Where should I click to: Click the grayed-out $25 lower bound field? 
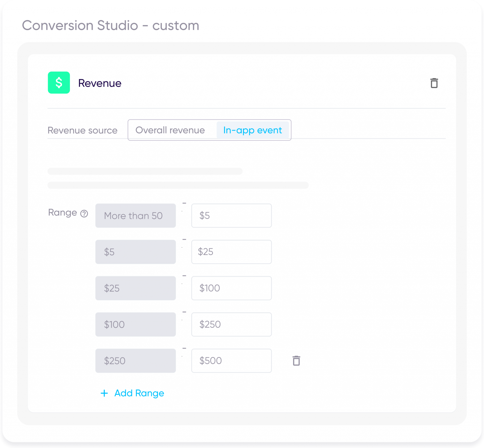click(135, 288)
